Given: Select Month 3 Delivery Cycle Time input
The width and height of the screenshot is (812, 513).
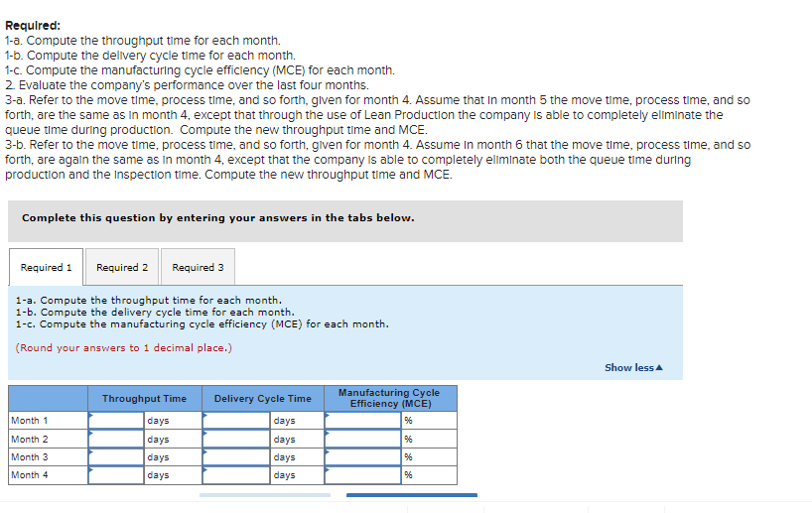Looking at the screenshot, I should pyautogui.click(x=236, y=457).
